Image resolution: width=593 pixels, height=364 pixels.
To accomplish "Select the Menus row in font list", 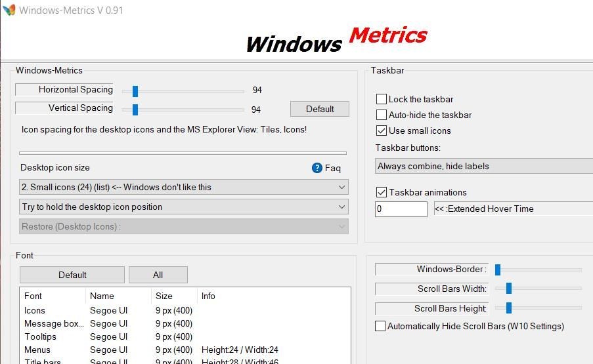I will coord(185,350).
